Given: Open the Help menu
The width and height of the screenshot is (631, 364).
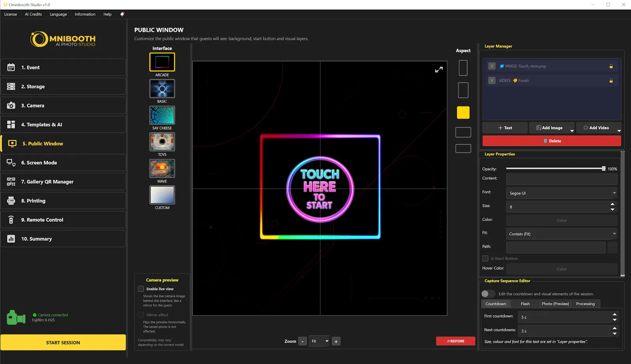Looking at the screenshot, I should coord(107,14).
